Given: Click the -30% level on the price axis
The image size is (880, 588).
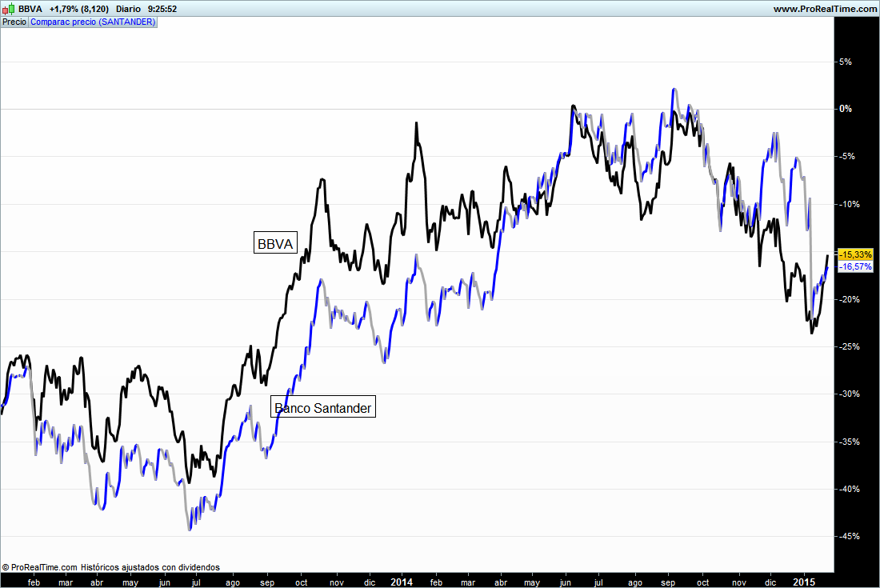Looking at the screenshot, I should click(x=849, y=394).
